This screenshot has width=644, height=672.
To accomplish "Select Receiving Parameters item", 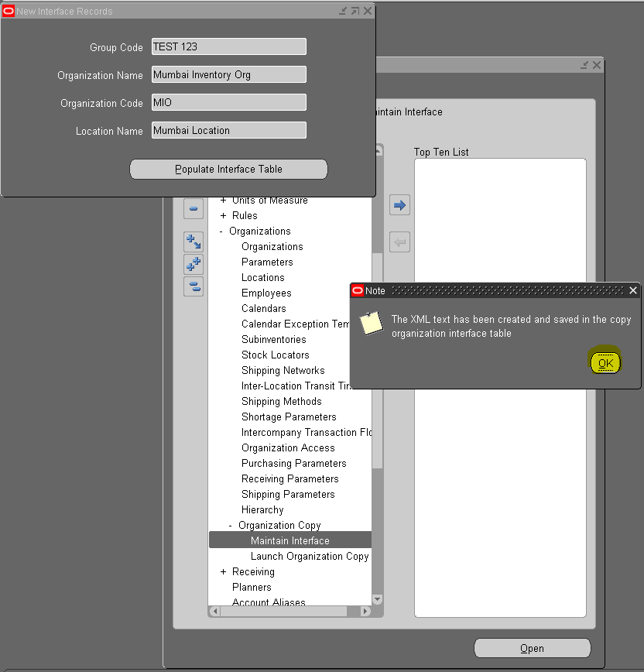I will pyautogui.click(x=289, y=478).
